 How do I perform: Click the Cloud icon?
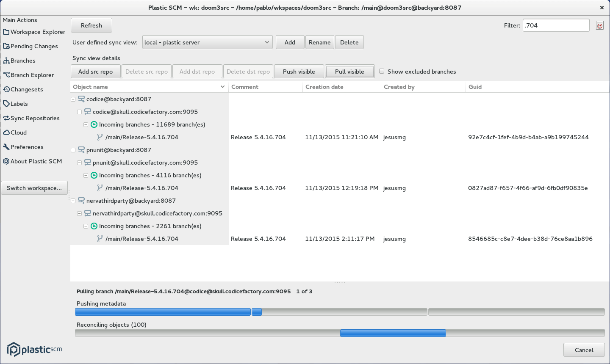click(6, 132)
